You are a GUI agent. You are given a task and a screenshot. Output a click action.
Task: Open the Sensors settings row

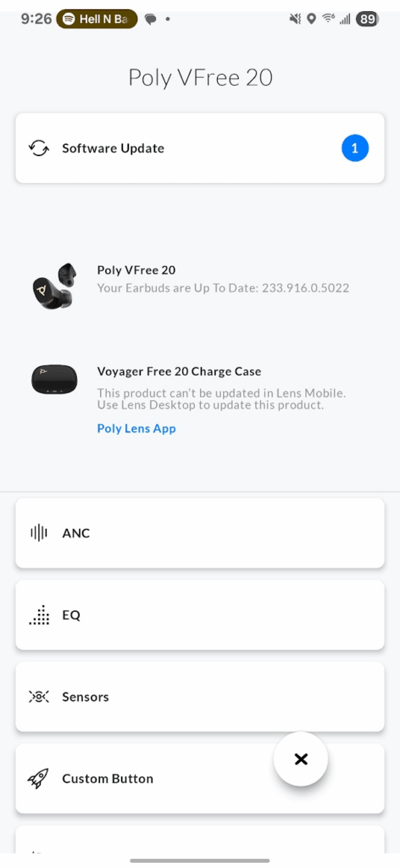(x=200, y=697)
